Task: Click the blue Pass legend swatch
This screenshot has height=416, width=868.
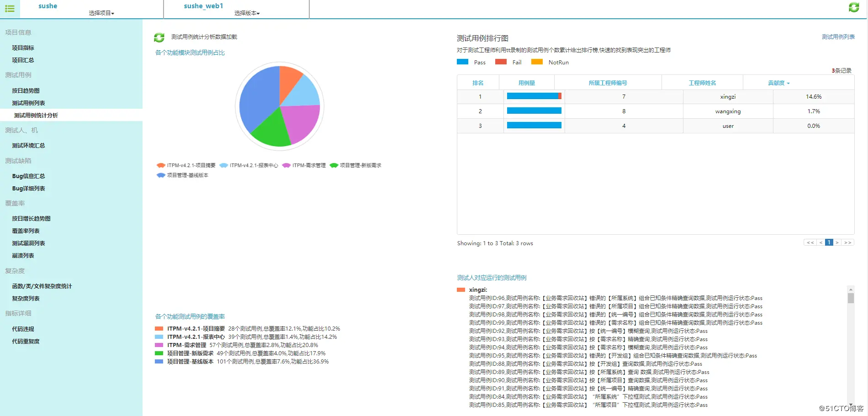Action: (462, 62)
